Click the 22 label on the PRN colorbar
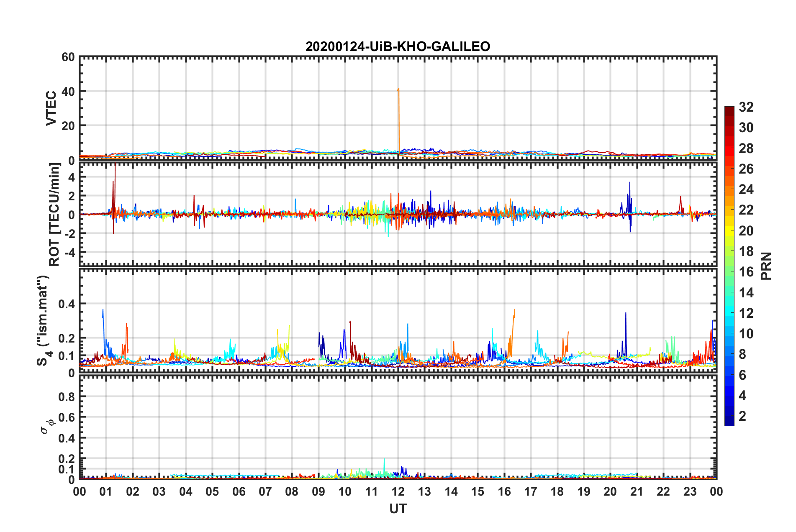 coord(746,210)
